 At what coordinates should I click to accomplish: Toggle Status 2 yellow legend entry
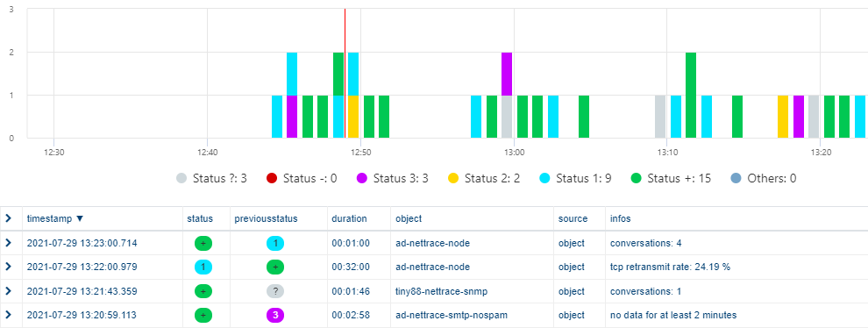[x=483, y=178]
